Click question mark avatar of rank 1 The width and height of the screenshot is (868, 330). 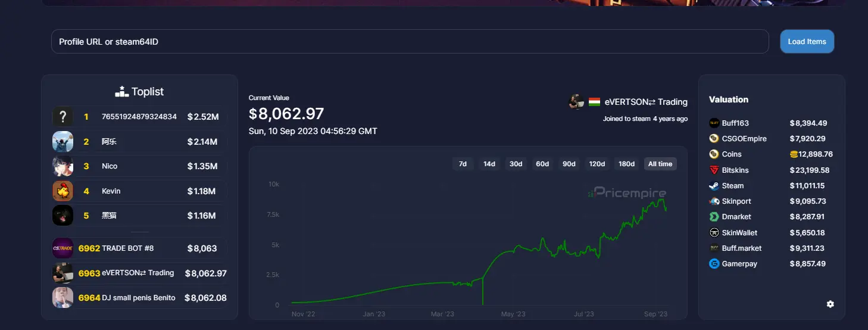63,117
